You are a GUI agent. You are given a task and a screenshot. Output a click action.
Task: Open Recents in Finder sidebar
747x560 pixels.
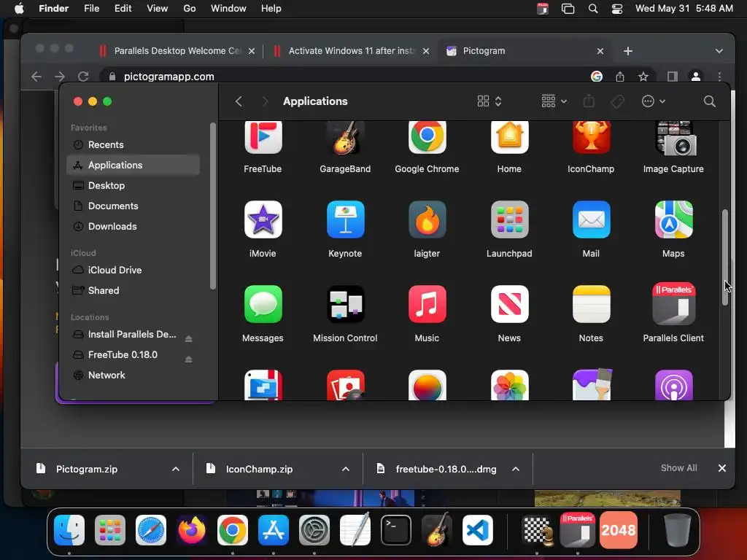click(133, 145)
